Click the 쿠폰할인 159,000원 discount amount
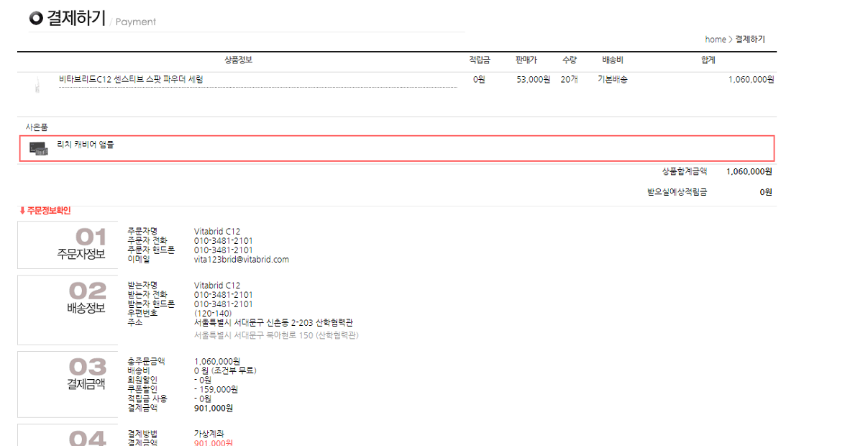Image resolution: width=868 pixels, height=446 pixels. click(x=216, y=389)
